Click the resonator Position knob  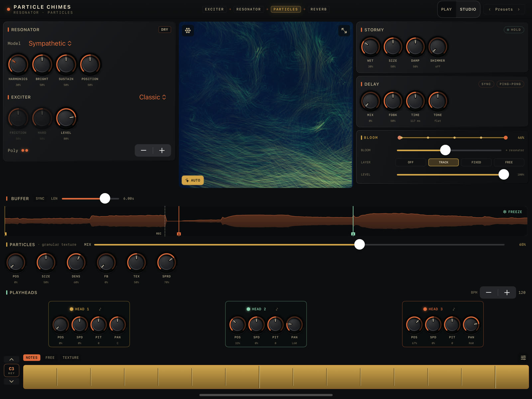(x=90, y=64)
